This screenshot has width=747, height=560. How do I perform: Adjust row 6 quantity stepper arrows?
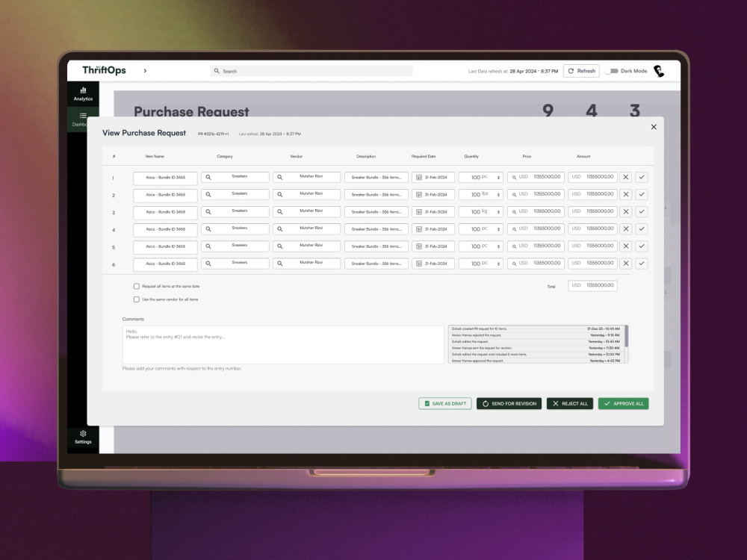click(498, 264)
